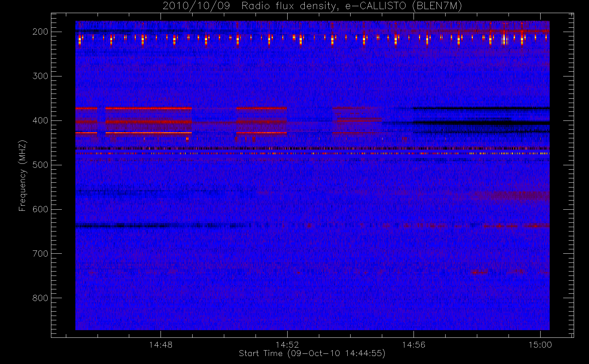Click the 14:56 time tick label
The height and width of the screenshot is (364, 589).
[x=414, y=345]
